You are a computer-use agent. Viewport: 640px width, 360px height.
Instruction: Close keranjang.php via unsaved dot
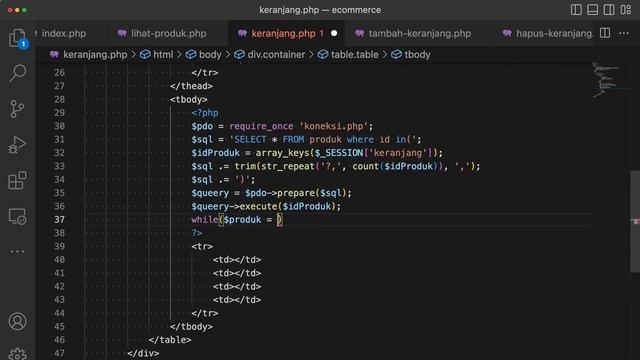click(x=334, y=33)
